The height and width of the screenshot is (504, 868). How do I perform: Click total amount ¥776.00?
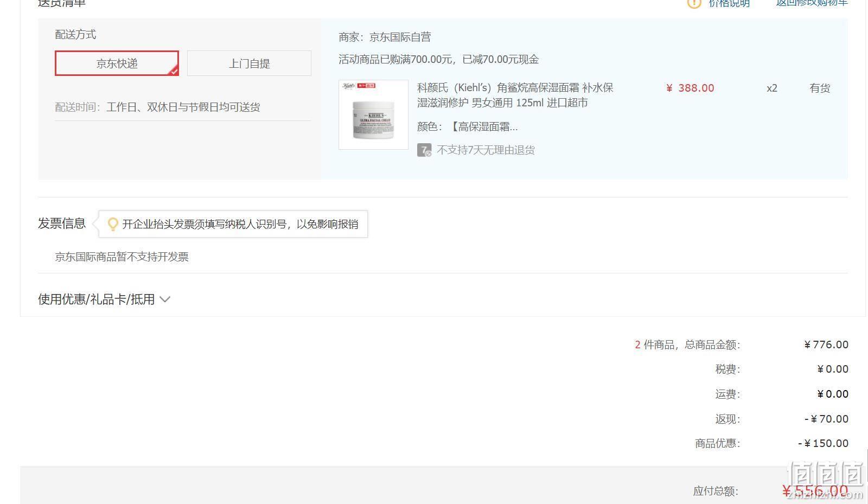[826, 344]
